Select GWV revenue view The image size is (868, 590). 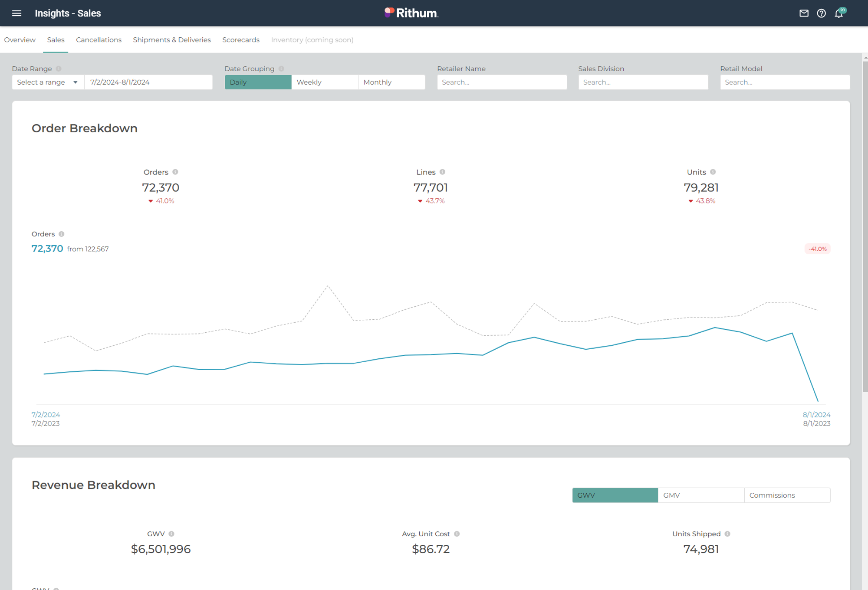pos(615,495)
